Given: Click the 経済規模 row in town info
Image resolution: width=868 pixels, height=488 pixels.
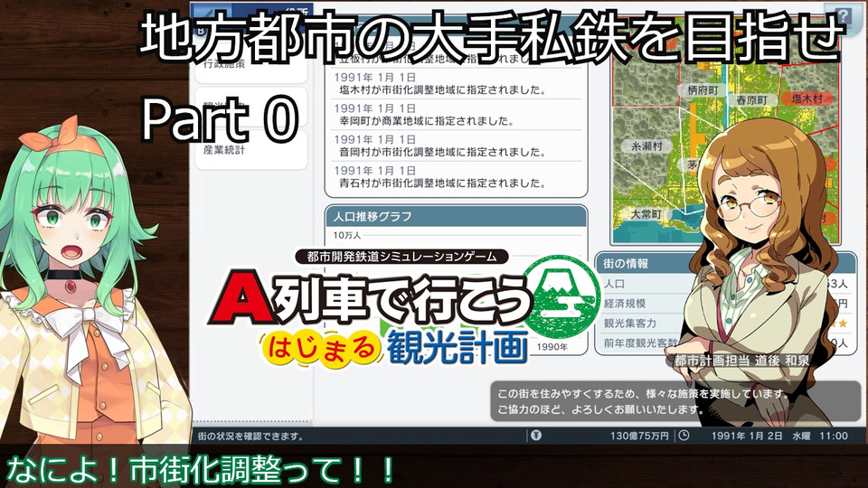Looking at the screenshot, I should [725, 304].
